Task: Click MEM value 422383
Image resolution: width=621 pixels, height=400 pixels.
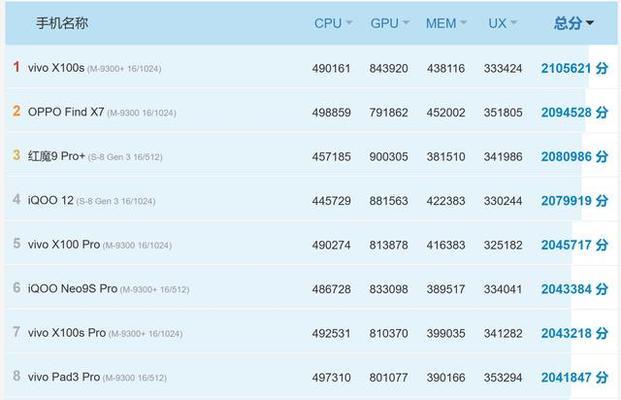Action: coord(446,201)
